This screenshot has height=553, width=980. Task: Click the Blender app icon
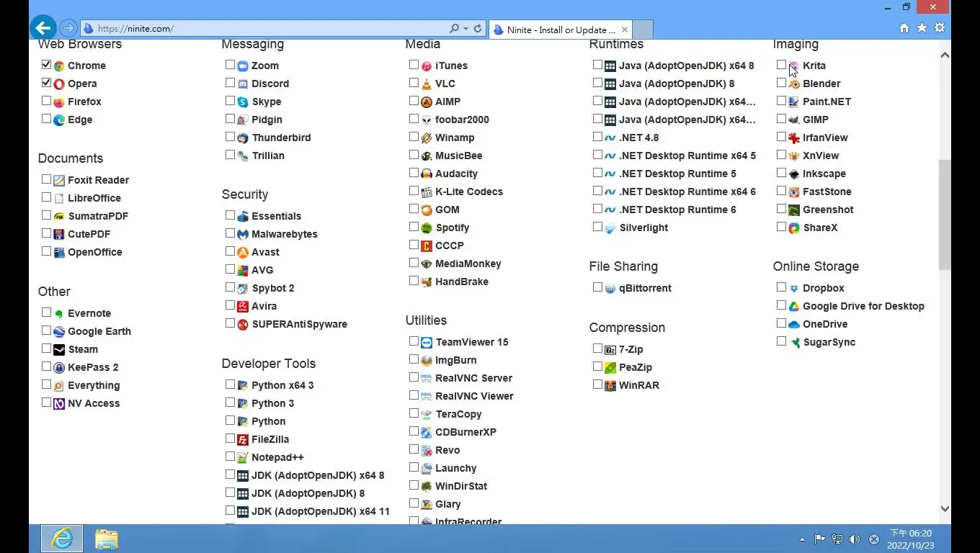coord(794,84)
